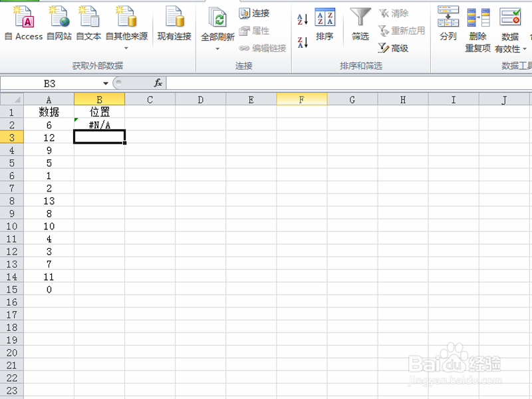Click cell A13 with value 7

tap(49, 264)
